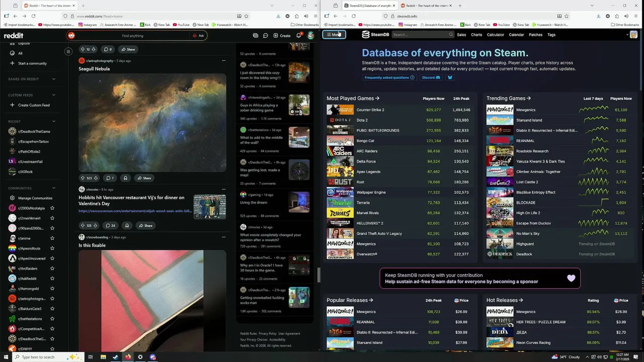Bookmark the SteamDB page with star
644x362 pixels.
point(567,16)
